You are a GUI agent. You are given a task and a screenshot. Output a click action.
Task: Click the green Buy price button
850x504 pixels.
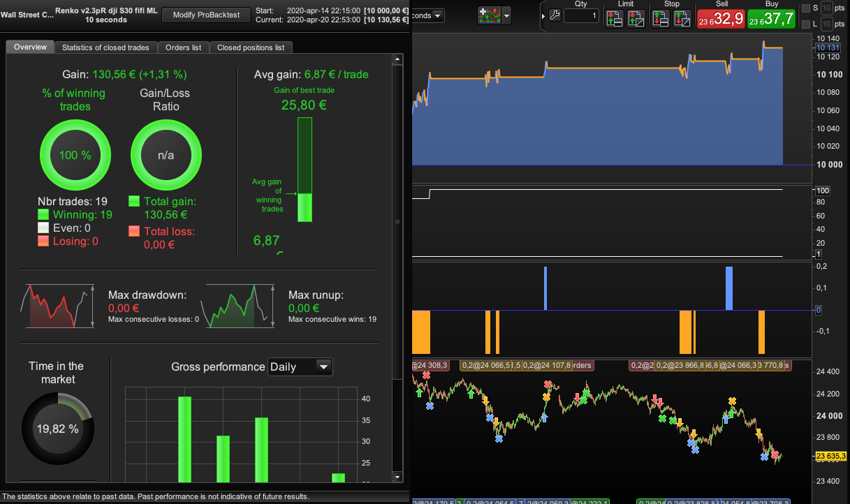click(x=771, y=19)
